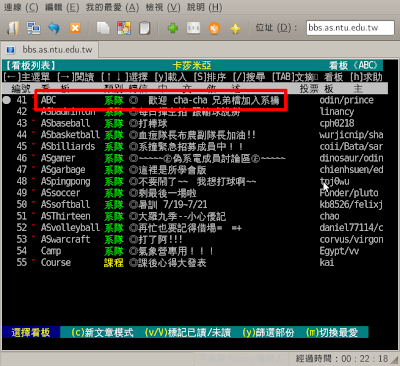Open the site list door icon

[x=13, y=28]
